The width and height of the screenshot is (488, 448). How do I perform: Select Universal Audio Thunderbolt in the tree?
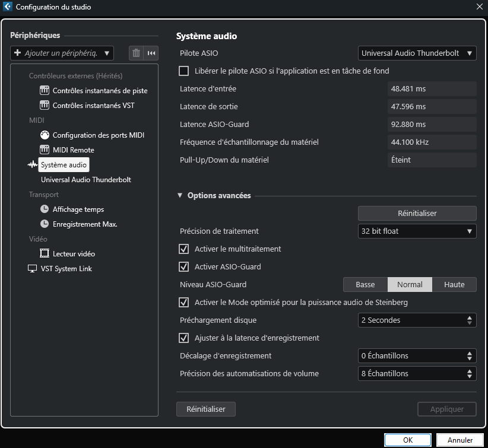pyautogui.click(x=85, y=180)
